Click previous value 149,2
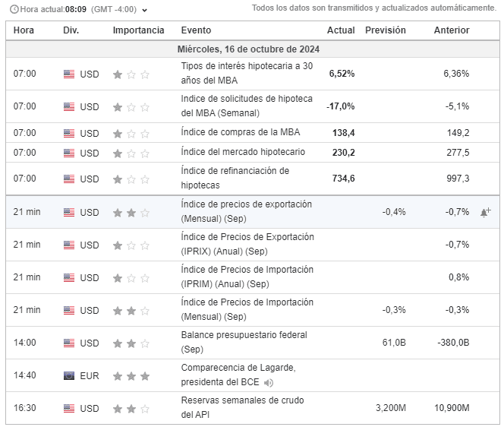 [458, 133]
